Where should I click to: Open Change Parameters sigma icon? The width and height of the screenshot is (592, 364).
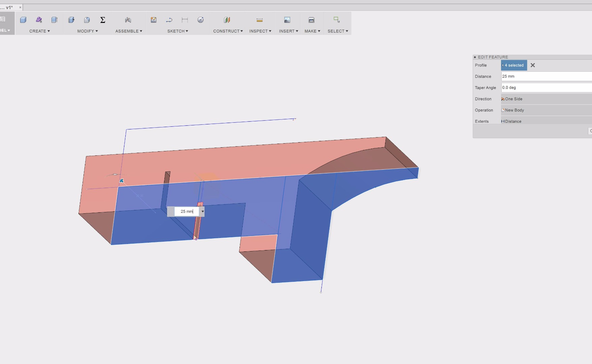[103, 20]
